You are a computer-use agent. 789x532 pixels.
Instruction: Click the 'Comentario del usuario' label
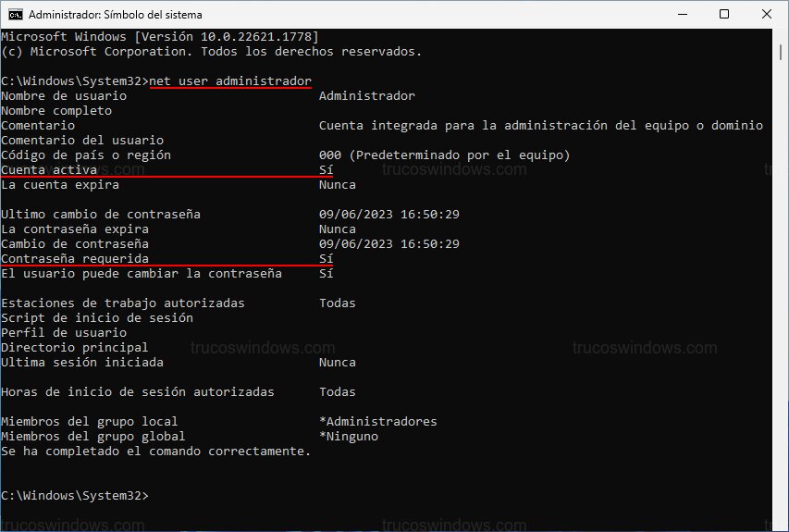[82, 141]
